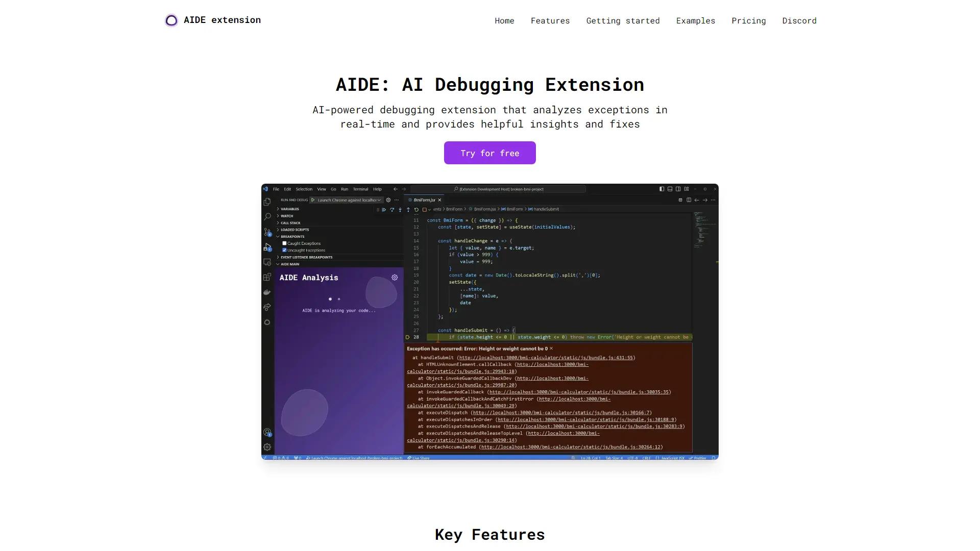Open the Customize Layout icon
Viewport: 980px width, 551px height.
[687, 189]
